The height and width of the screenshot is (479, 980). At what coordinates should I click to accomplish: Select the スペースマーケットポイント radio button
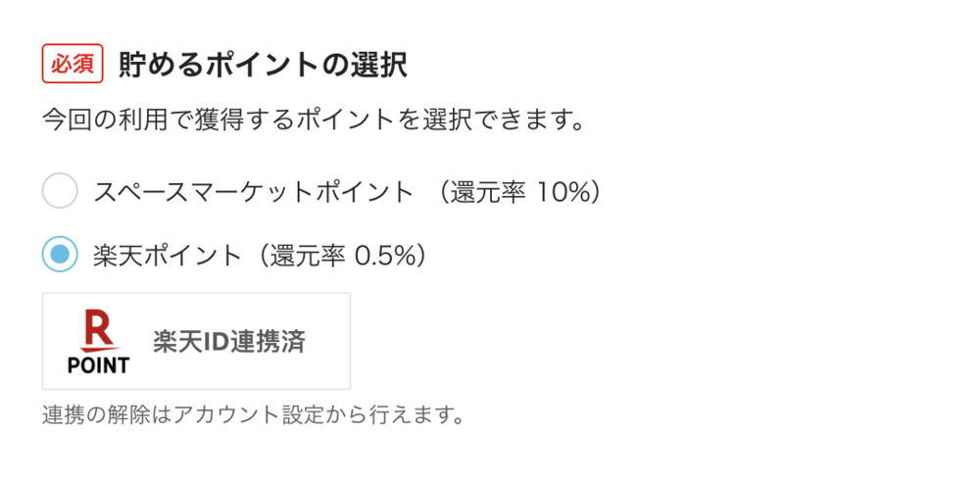60,191
